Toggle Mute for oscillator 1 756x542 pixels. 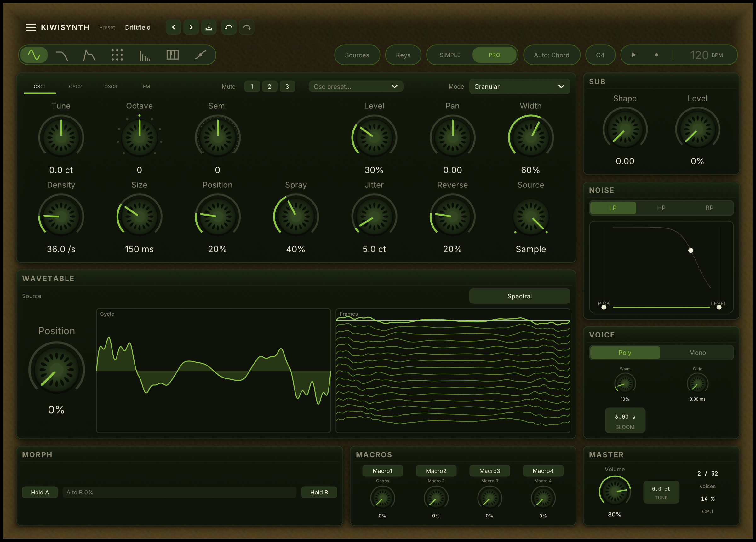(x=252, y=87)
